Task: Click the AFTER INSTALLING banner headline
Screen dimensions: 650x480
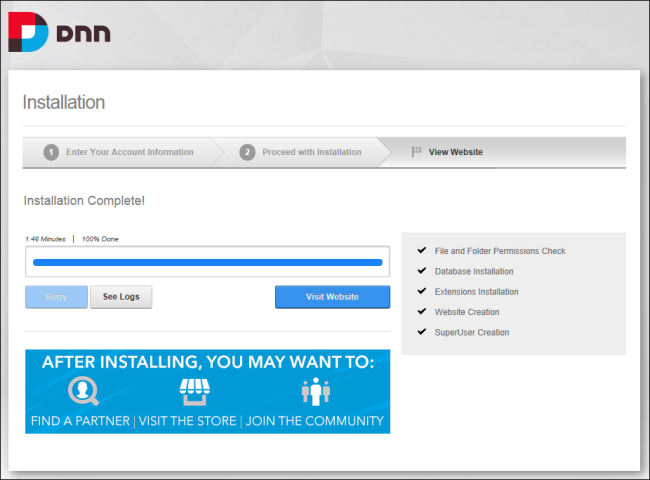Action: (x=208, y=362)
